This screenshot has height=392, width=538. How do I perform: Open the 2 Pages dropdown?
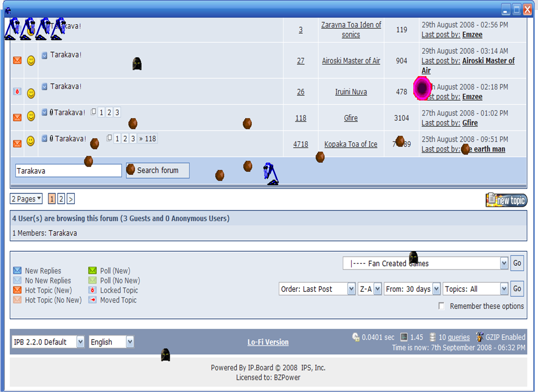click(26, 199)
